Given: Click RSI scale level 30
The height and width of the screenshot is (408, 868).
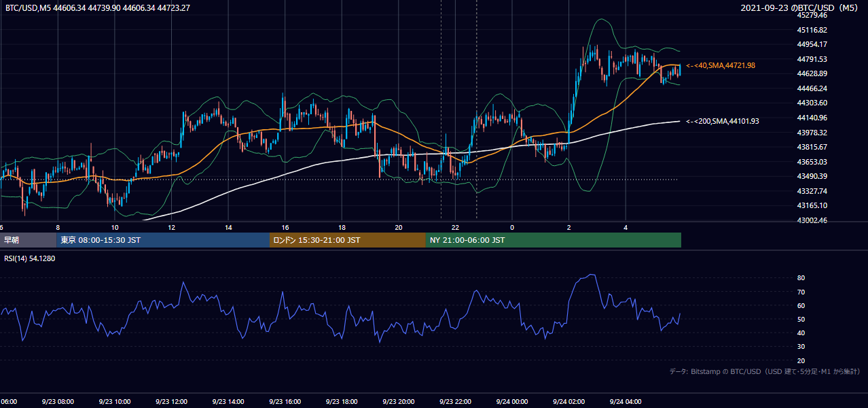Looking at the screenshot, I should click(801, 347).
